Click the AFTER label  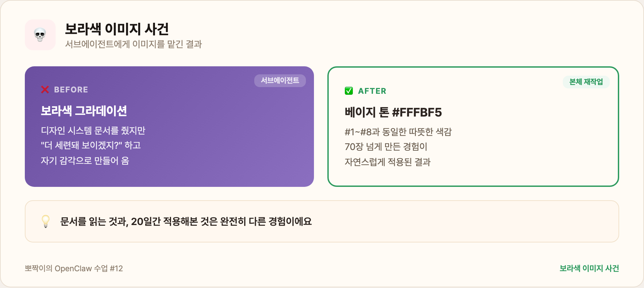tap(372, 91)
